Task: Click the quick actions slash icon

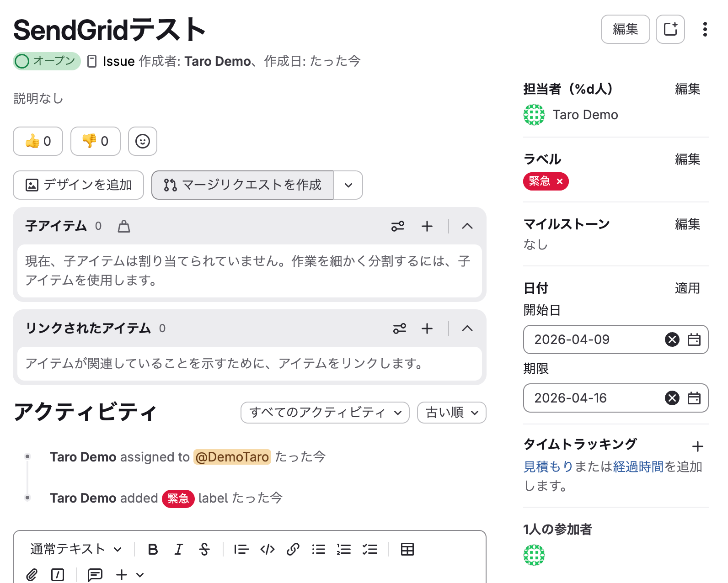Action: 58,575
